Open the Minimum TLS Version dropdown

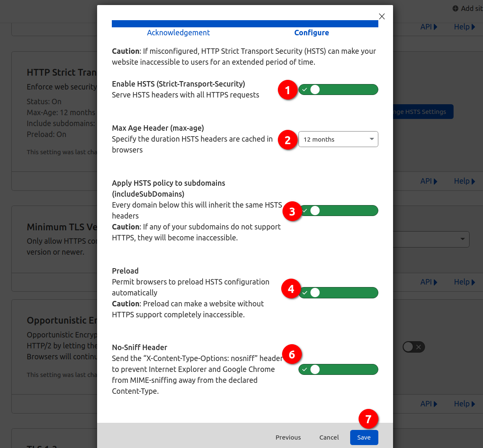(433, 239)
